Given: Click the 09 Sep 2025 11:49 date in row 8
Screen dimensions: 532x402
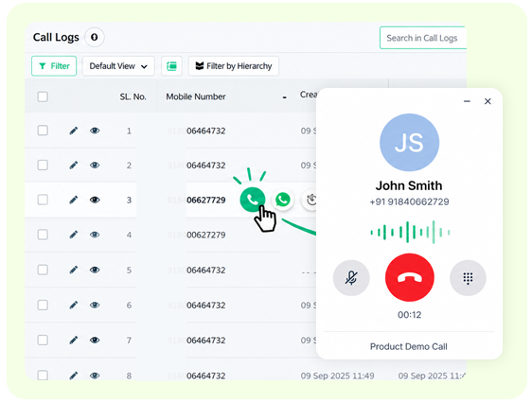Looking at the screenshot, I should [x=337, y=376].
